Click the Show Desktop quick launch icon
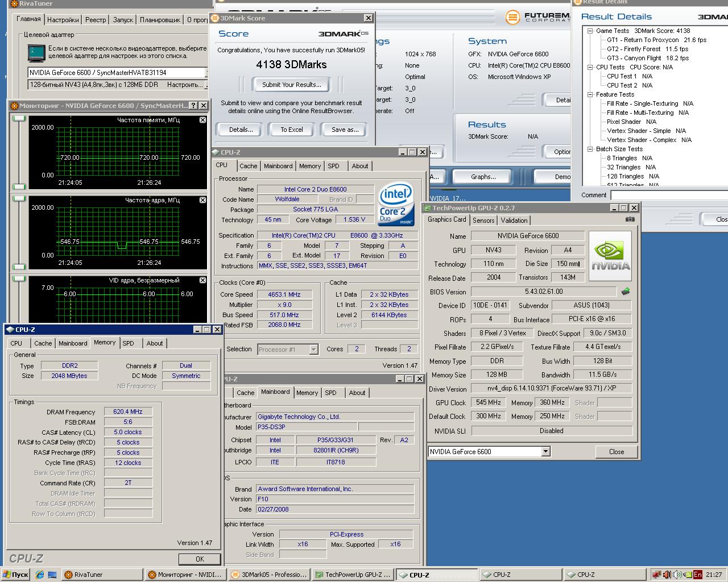The width and height of the screenshot is (728, 582). [52, 575]
